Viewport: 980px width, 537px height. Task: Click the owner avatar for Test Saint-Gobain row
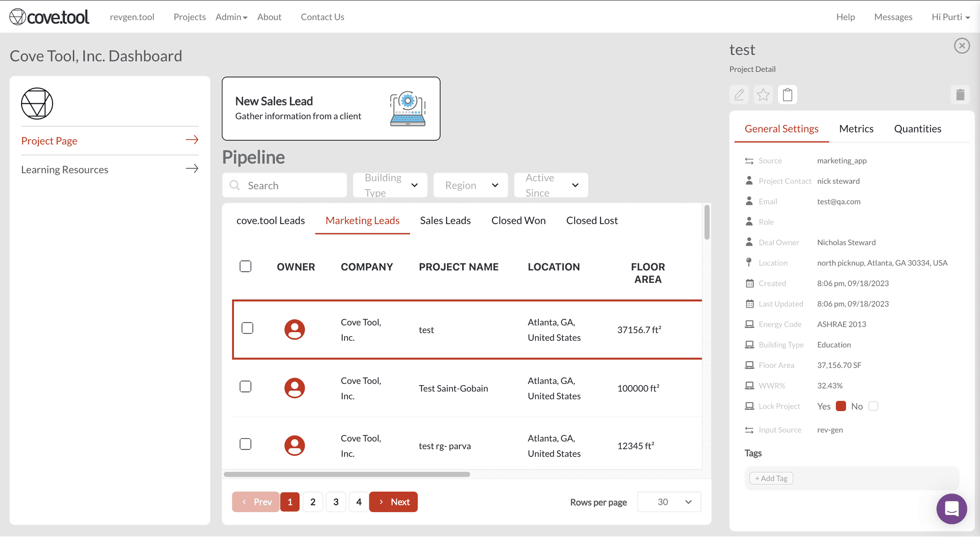click(295, 388)
